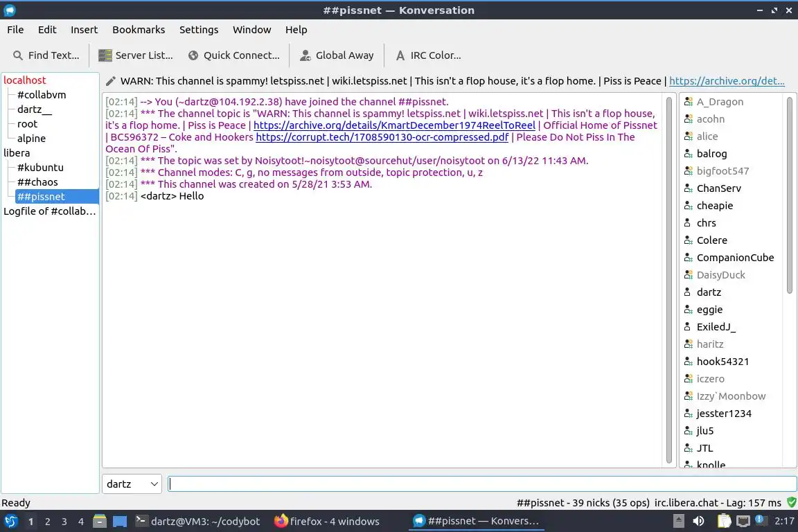Click user icon beside ChanServ
The width and height of the screenshot is (798, 532).
688,188
